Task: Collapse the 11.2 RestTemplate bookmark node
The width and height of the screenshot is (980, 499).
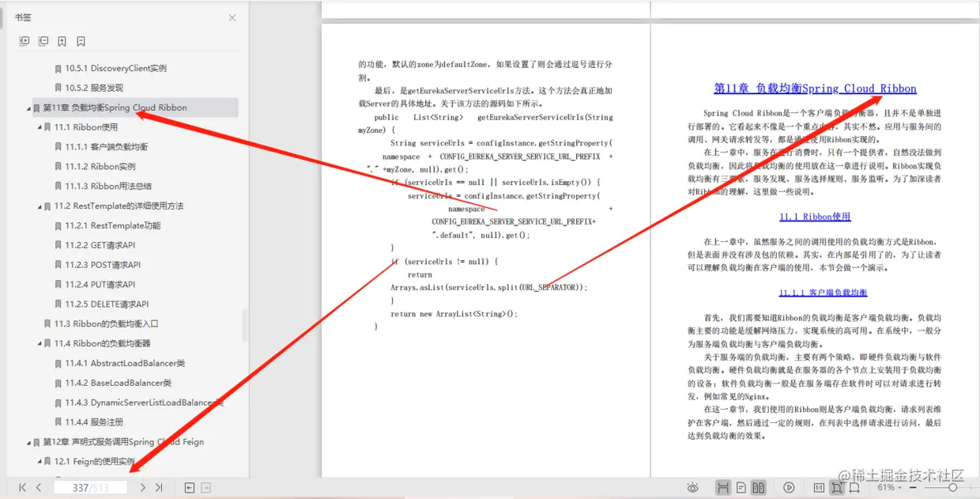Action: 40,206
